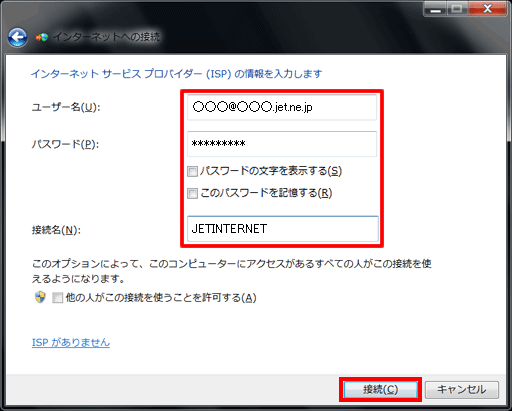Go back using the blue arrow button
Screen dimensions: 512x411
[x=17, y=37]
